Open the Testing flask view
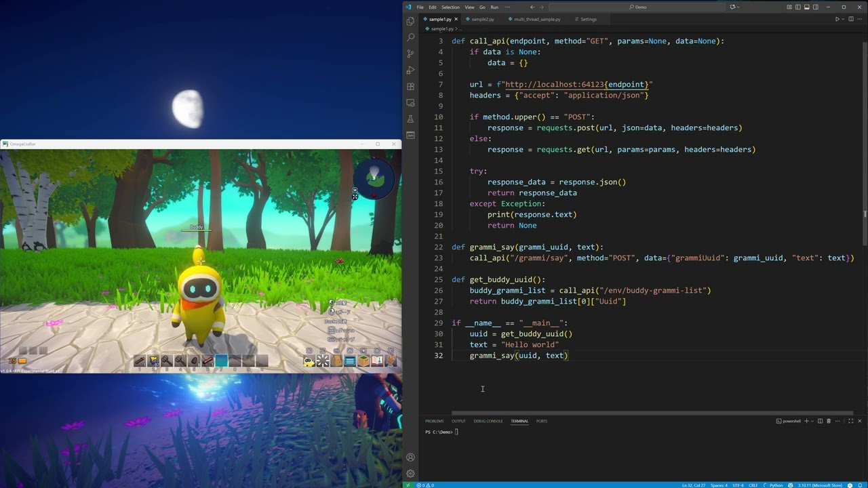 (x=410, y=119)
